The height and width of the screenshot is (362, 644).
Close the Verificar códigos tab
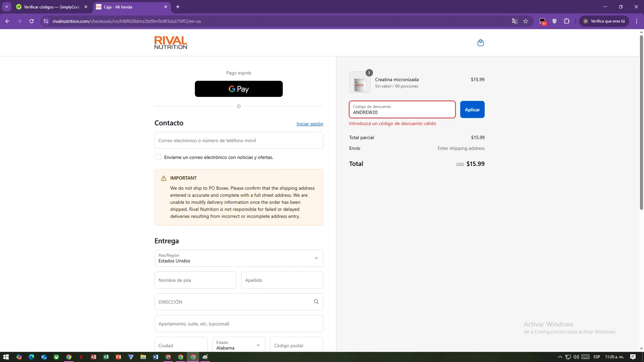coord(86,7)
